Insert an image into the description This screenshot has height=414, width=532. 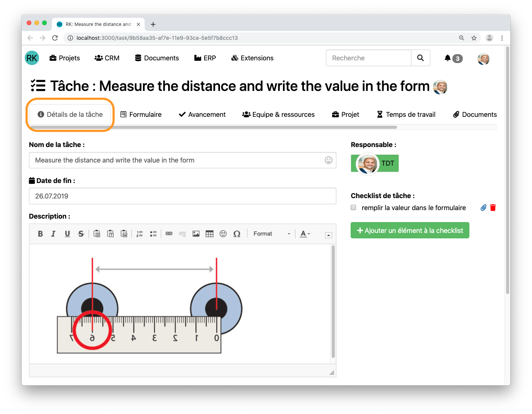click(x=196, y=234)
